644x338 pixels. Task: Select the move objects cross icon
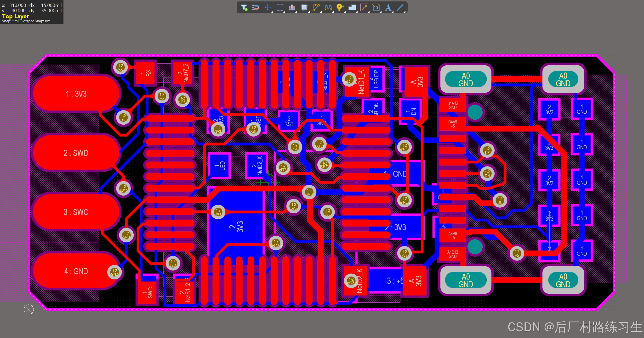coord(268,7)
